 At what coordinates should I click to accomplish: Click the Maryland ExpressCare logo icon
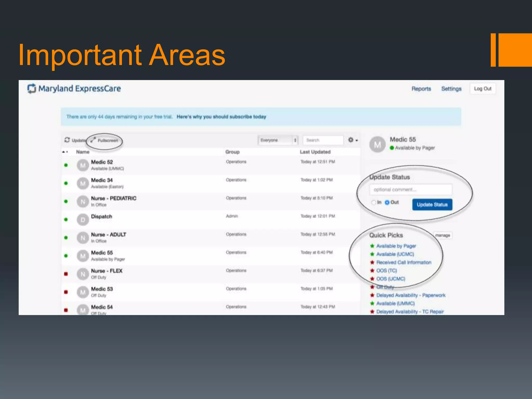(x=32, y=89)
